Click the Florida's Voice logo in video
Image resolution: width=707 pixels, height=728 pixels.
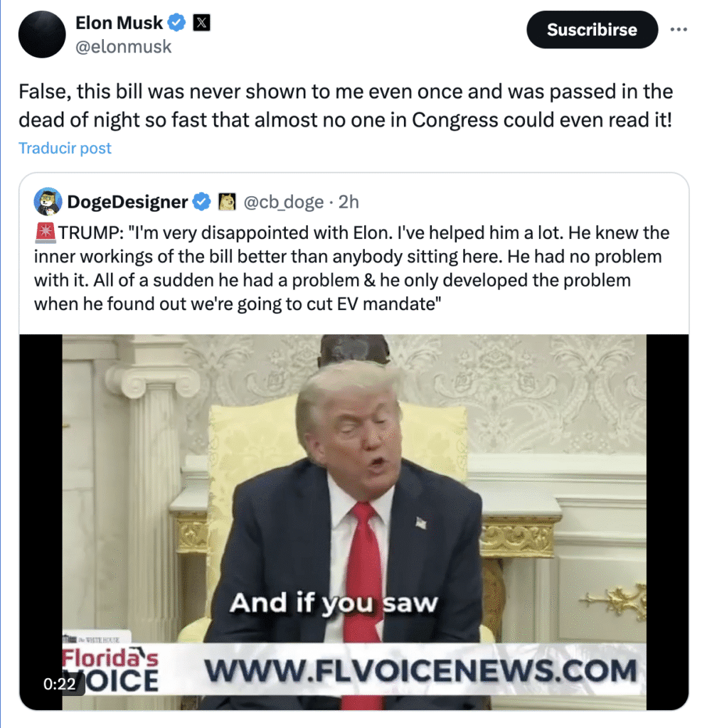(x=110, y=670)
